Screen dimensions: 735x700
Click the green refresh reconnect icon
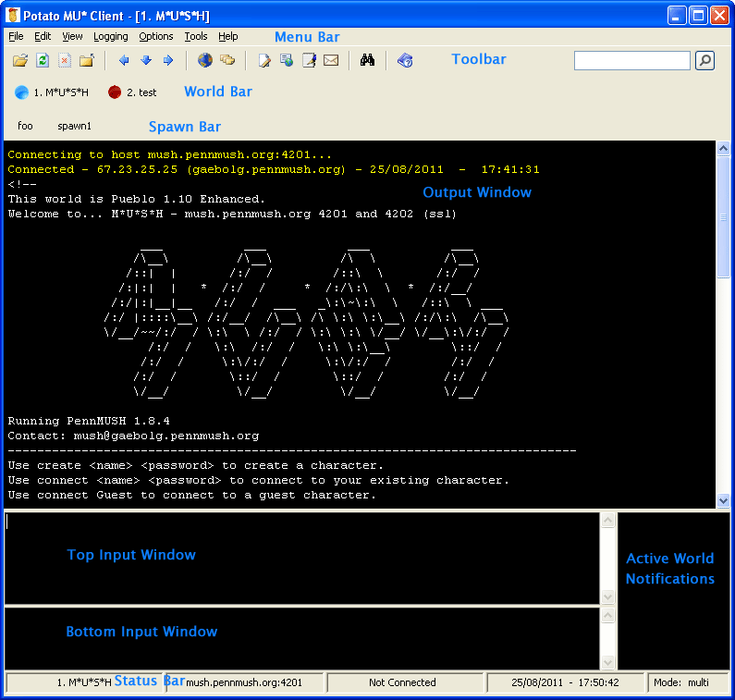43,60
